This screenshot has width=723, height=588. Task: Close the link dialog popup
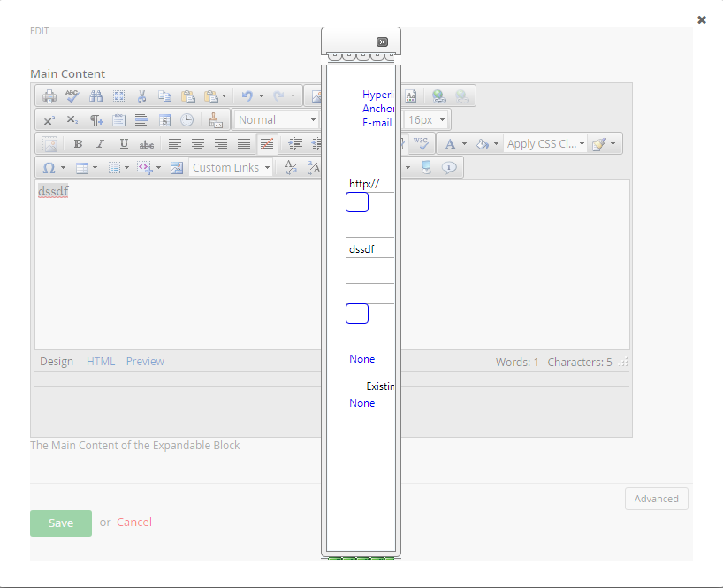point(382,42)
